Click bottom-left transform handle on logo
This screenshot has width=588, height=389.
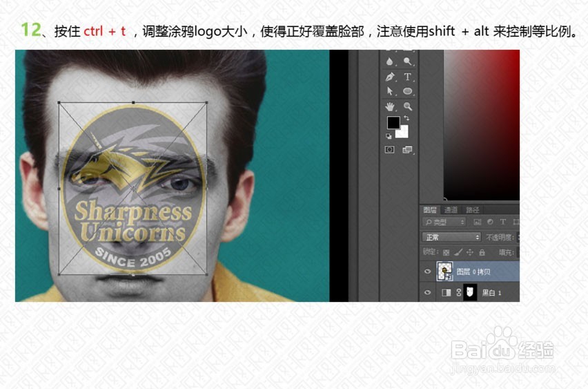tap(59, 274)
